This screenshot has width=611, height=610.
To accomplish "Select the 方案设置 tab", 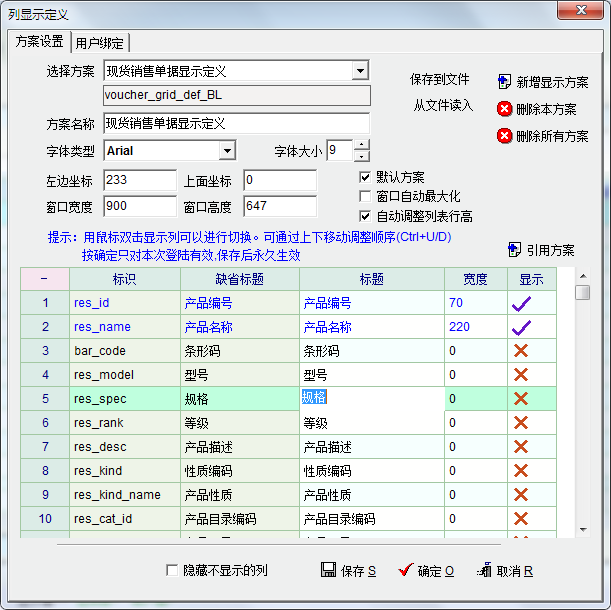I will coord(38,41).
